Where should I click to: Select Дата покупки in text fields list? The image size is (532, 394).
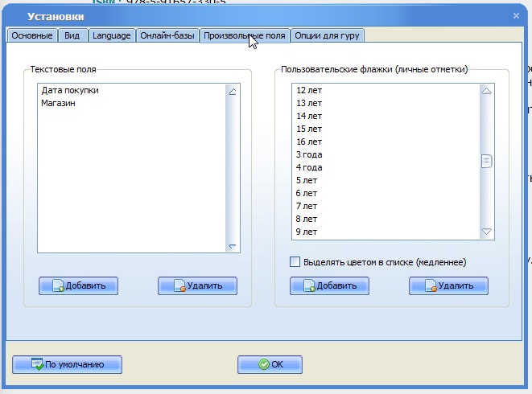[x=70, y=90]
